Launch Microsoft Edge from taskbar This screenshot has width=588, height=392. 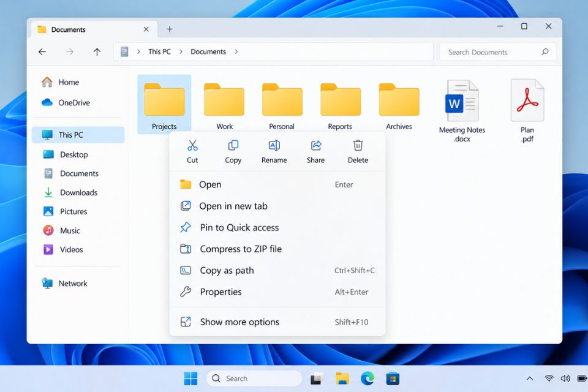point(367,379)
